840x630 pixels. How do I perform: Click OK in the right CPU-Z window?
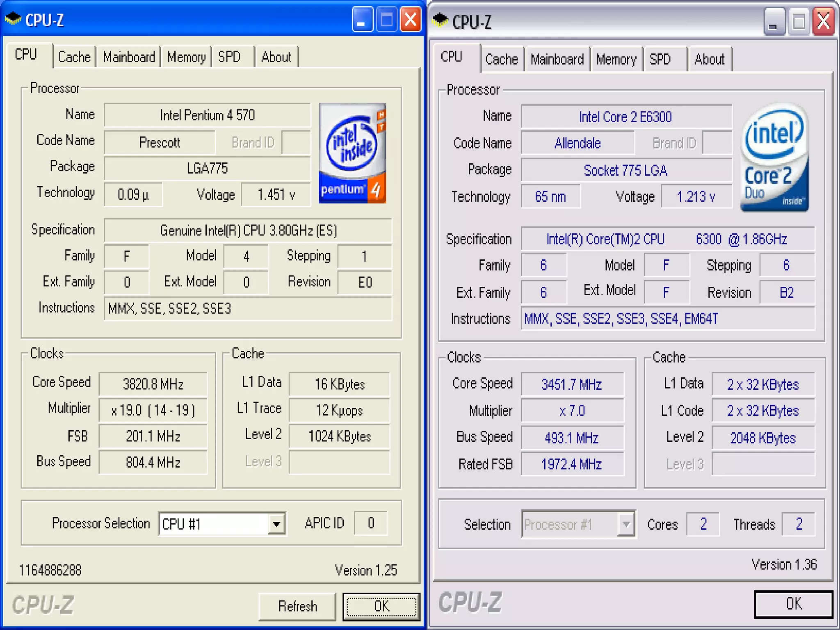tap(793, 604)
